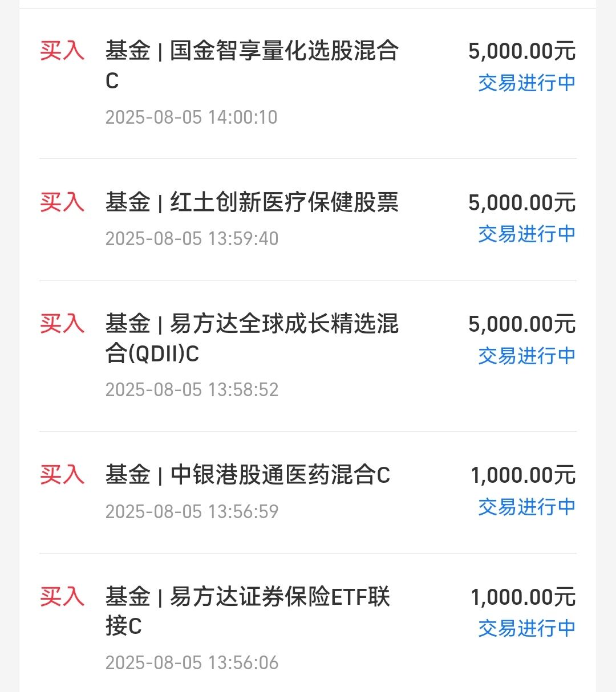
Task: Tap 交易进行中 status for 中银港股通医药 order
Action: point(527,507)
